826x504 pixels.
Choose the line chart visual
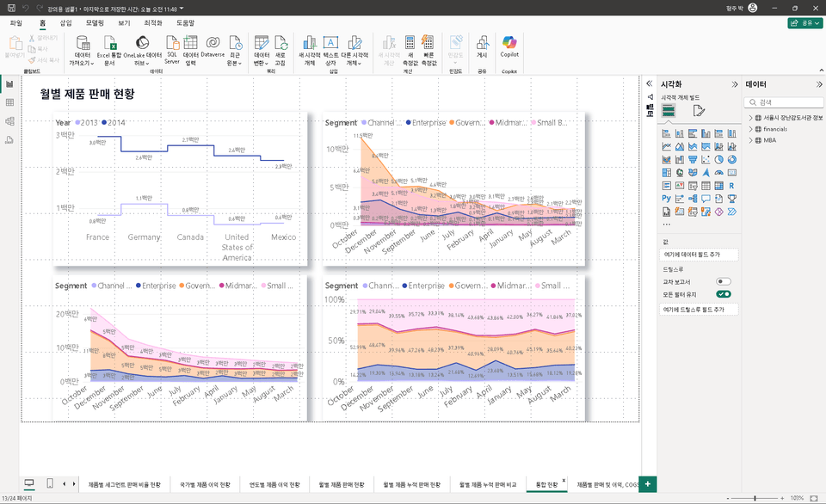click(666, 147)
